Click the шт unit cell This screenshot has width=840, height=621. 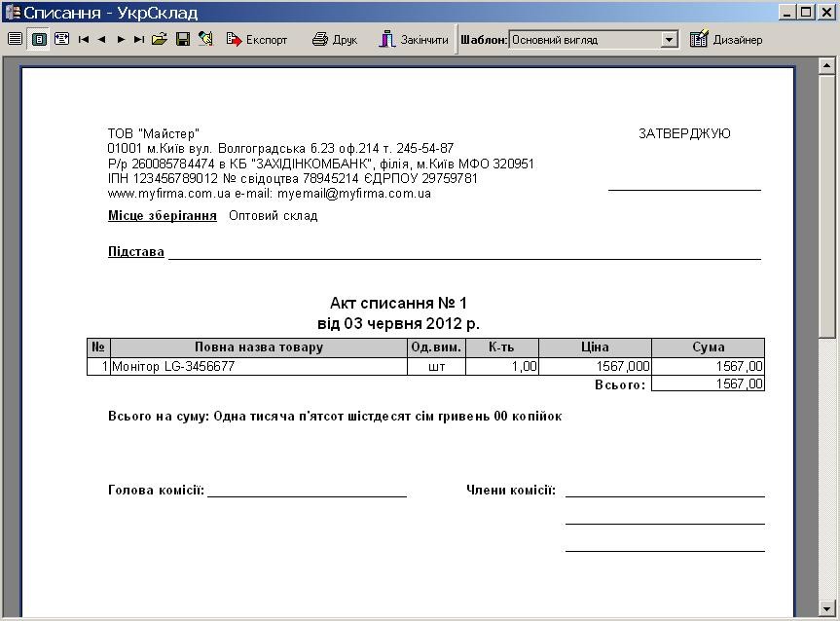[x=436, y=367]
